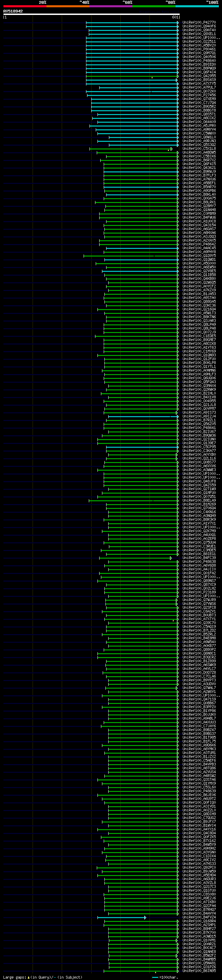Select UniRef100_Q1MFU0 label
Viewport: 222px width, 980px height.
(x=199, y=493)
